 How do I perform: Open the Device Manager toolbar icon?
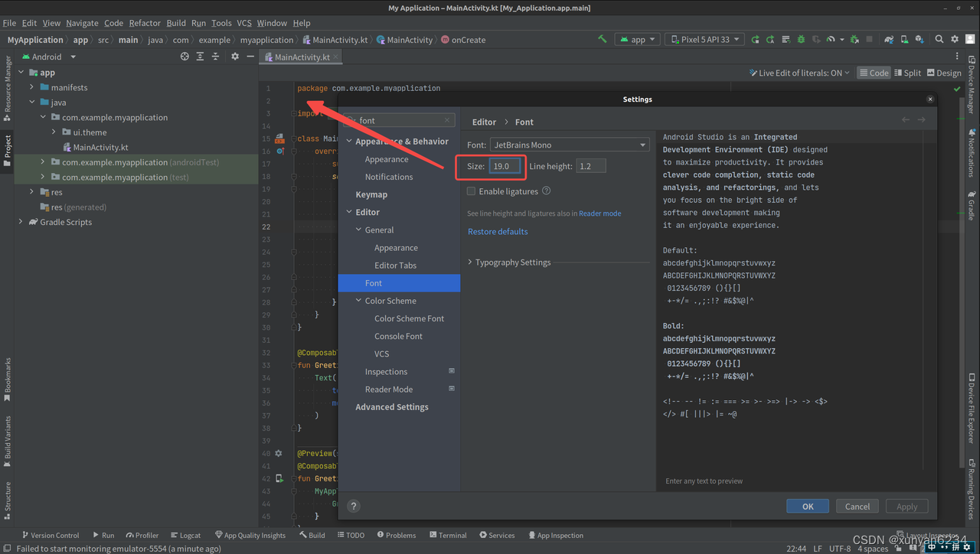pos(904,39)
